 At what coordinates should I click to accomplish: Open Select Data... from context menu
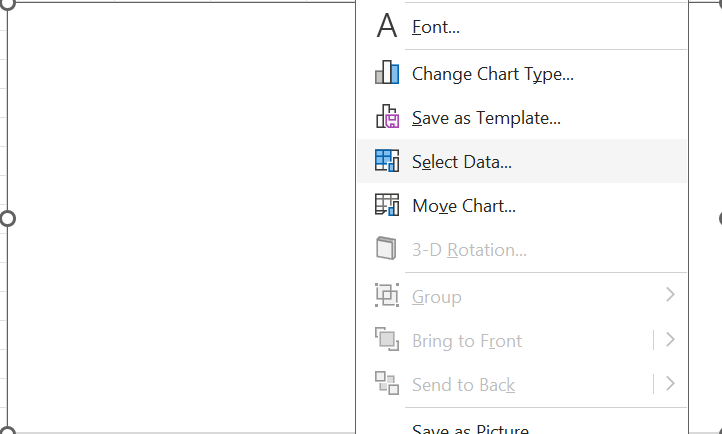462,161
